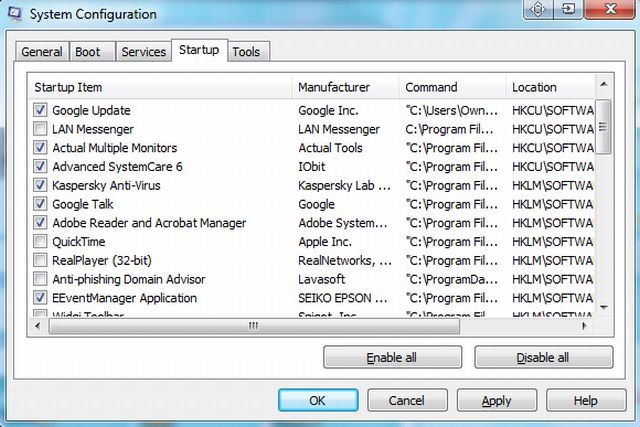640x427 pixels.
Task: Check the RealPlayer (32-bit) checkbox
Action: pyautogui.click(x=40, y=260)
